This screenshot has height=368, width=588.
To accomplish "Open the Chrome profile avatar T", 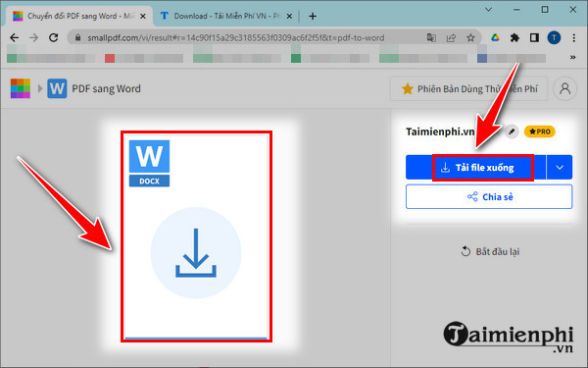I will click(x=554, y=37).
